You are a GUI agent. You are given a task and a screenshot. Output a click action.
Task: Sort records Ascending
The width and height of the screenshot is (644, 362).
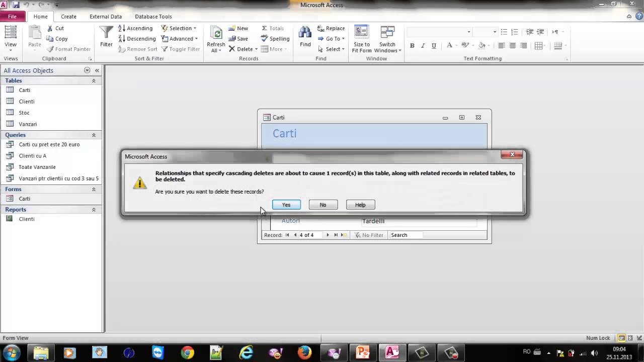click(x=135, y=28)
